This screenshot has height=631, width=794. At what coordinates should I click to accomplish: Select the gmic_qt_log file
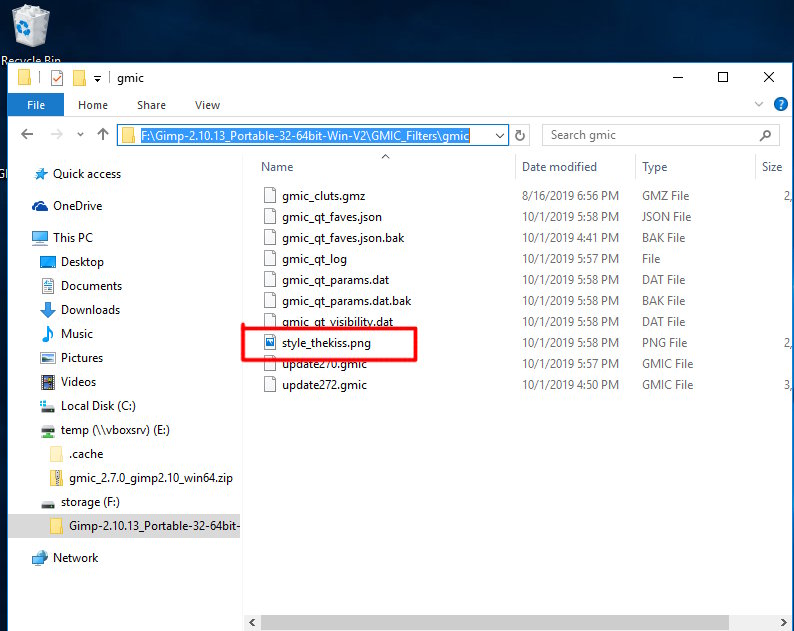pos(314,259)
